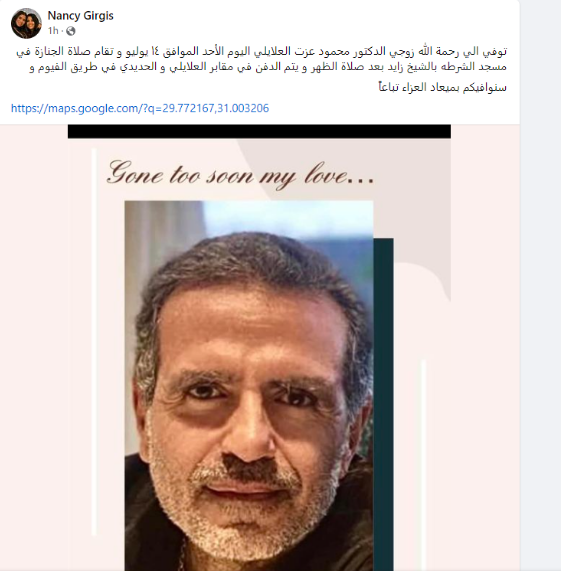The image size is (563, 573).
Task: Click the white vertical line right of portrait
Action: 424,464
